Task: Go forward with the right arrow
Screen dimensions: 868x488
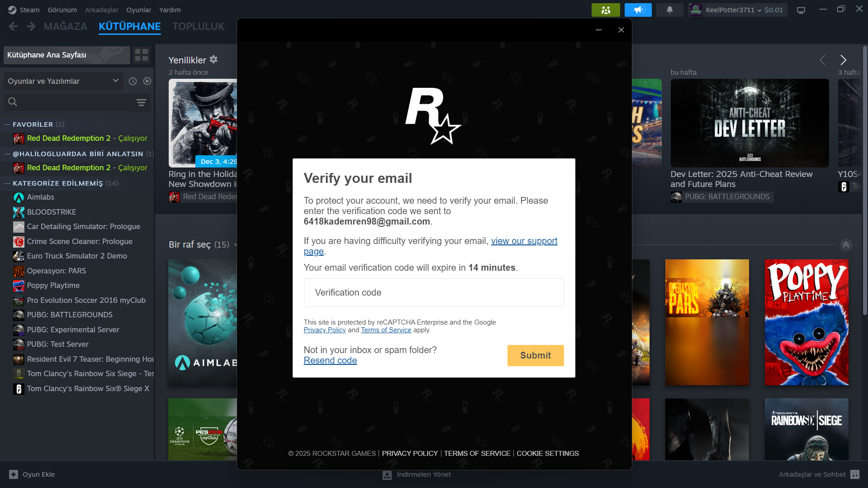Action: click(31, 27)
